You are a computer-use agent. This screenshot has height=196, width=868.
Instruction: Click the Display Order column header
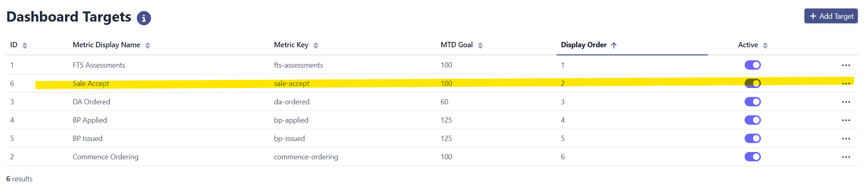[x=583, y=45]
